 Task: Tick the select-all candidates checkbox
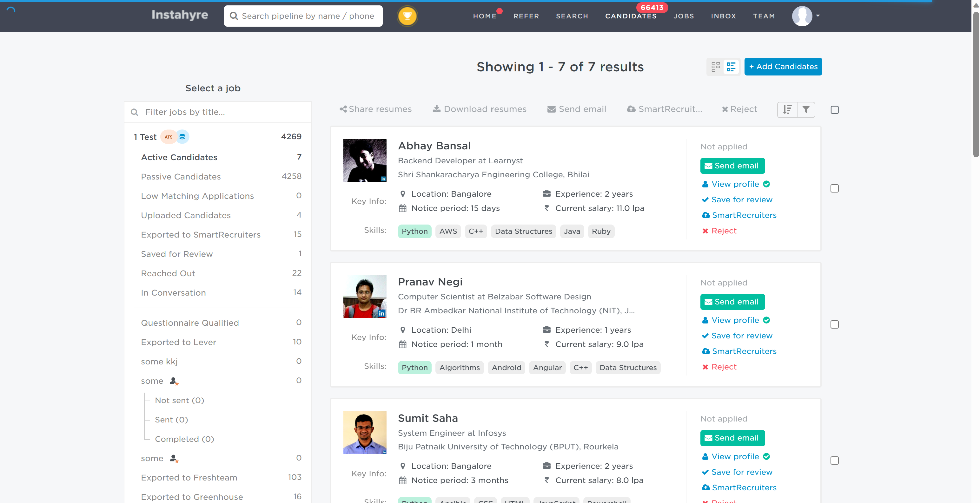(x=835, y=110)
